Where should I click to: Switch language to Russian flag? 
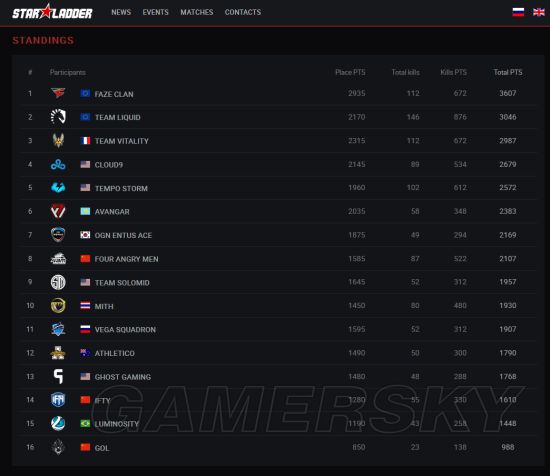pos(518,12)
